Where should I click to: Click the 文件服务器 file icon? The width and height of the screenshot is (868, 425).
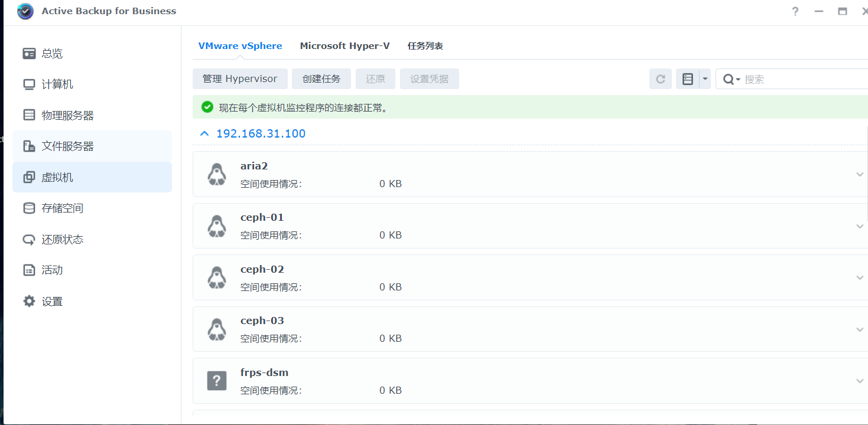click(29, 146)
